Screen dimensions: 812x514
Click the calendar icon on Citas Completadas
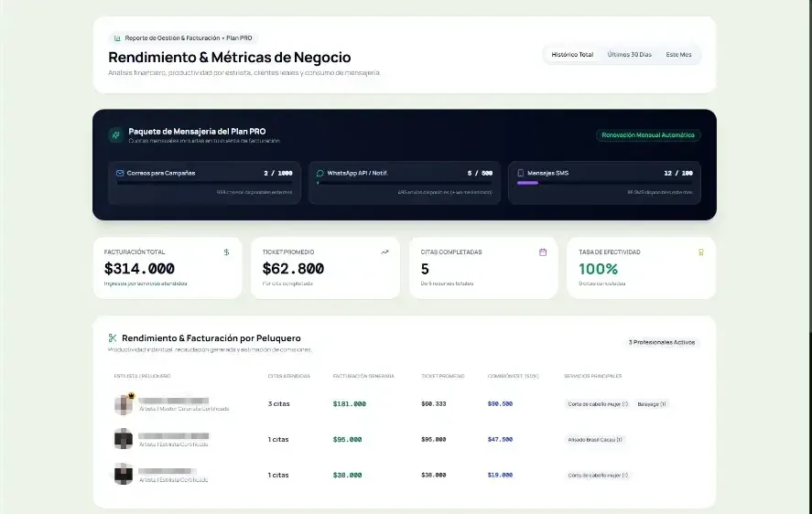(543, 252)
